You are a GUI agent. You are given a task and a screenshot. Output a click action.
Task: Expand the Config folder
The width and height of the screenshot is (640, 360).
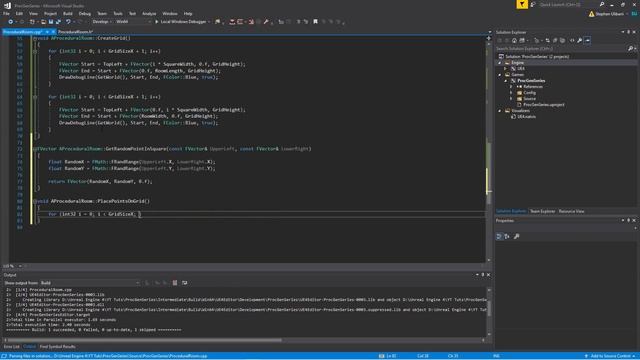pos(511,93)
